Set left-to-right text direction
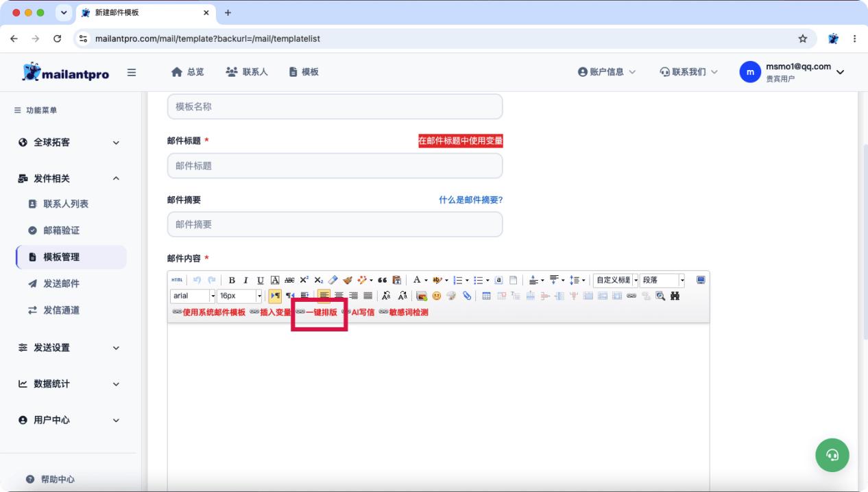 click(275, 296)
